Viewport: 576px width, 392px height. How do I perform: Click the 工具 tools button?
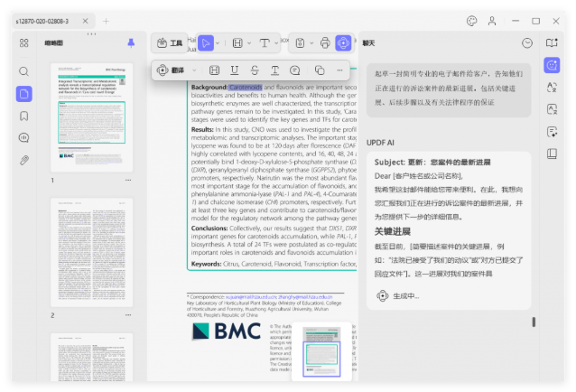(x=170, y=43)
